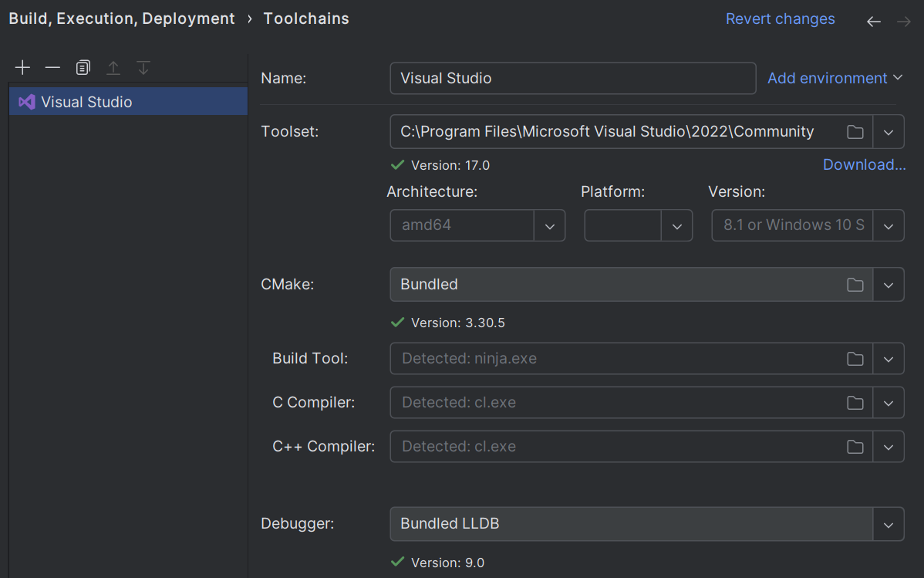Browse folder icon in CMake field
Viewport: 924px width, 578px height.
point(855,285)
